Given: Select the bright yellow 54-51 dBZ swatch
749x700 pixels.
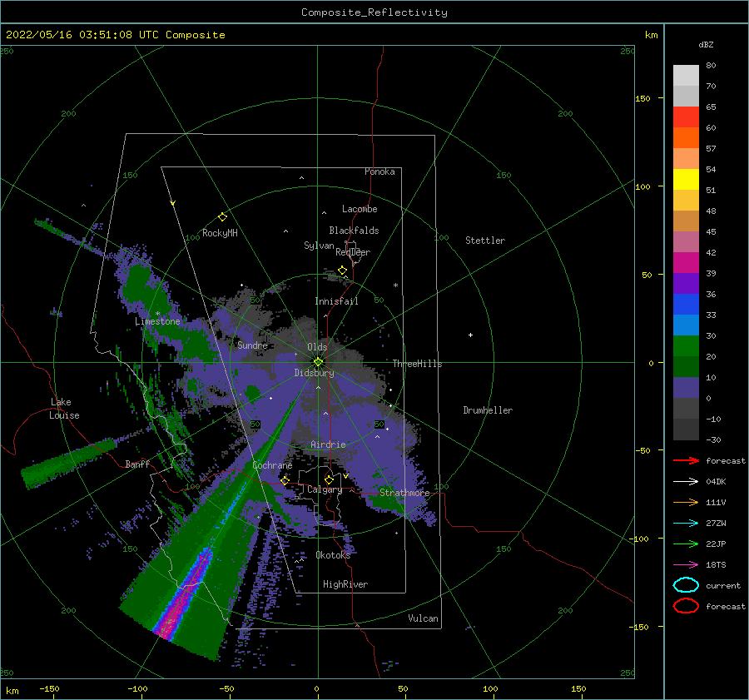Looking at the screenshot, I should coord(686,180).
